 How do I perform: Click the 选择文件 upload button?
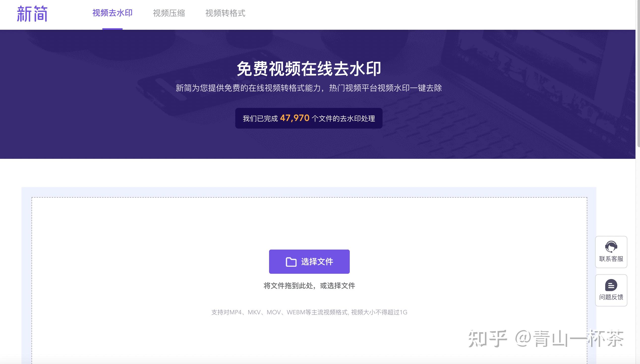pyautogui.click(x=309, y=262)
